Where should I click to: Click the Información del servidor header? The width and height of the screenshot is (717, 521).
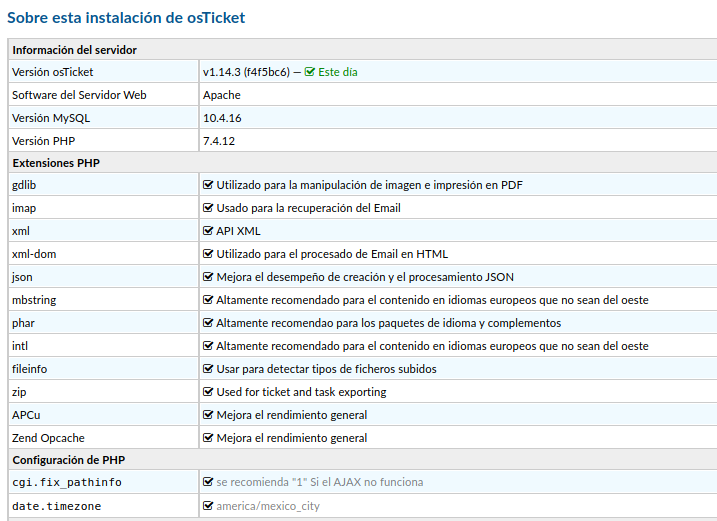(75, 50)
